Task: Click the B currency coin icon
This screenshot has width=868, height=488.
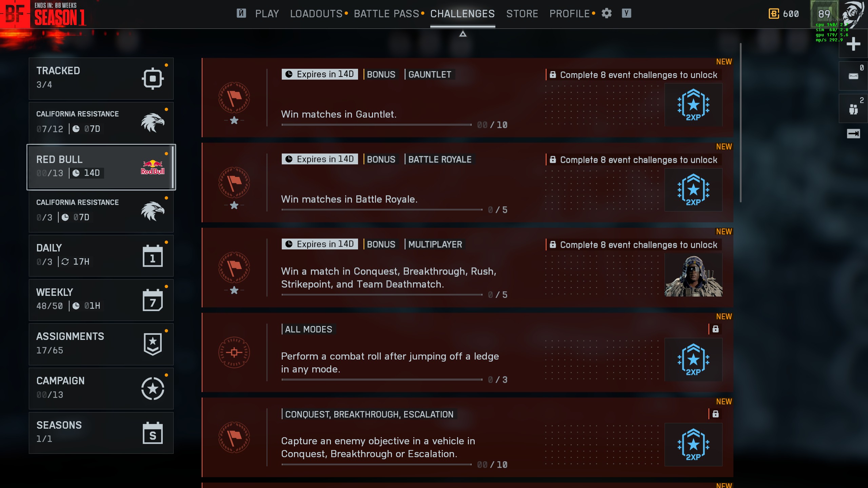Action: click(x=774, y=14)
